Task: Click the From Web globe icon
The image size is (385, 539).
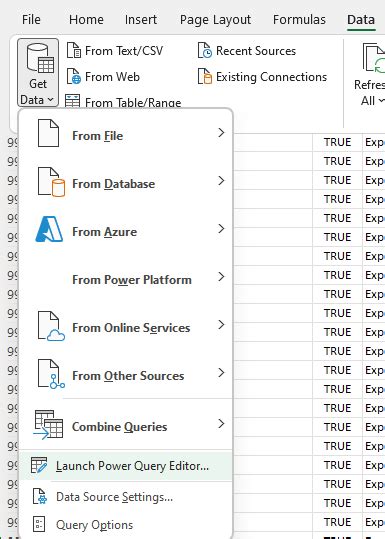Action: point(74,76)
